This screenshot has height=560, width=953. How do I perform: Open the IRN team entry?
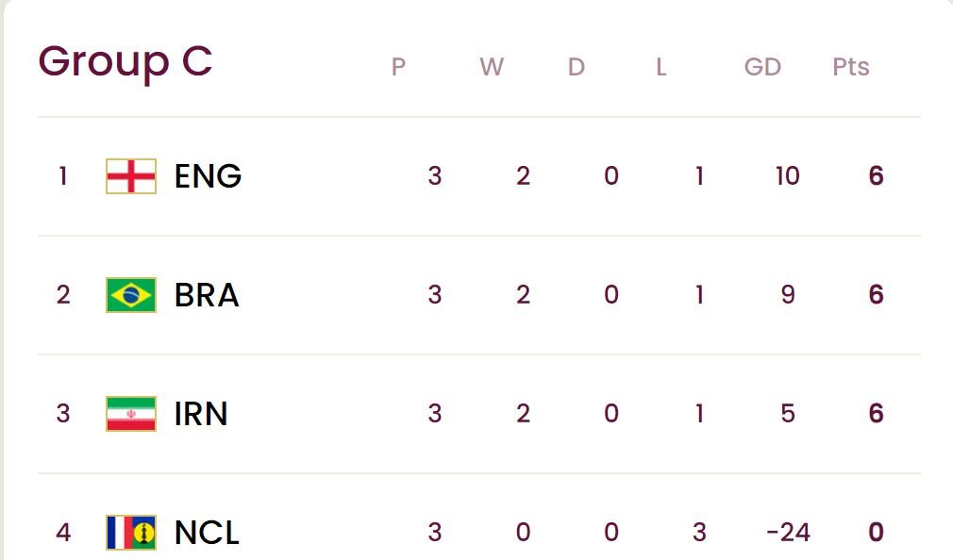coord(201,414)
